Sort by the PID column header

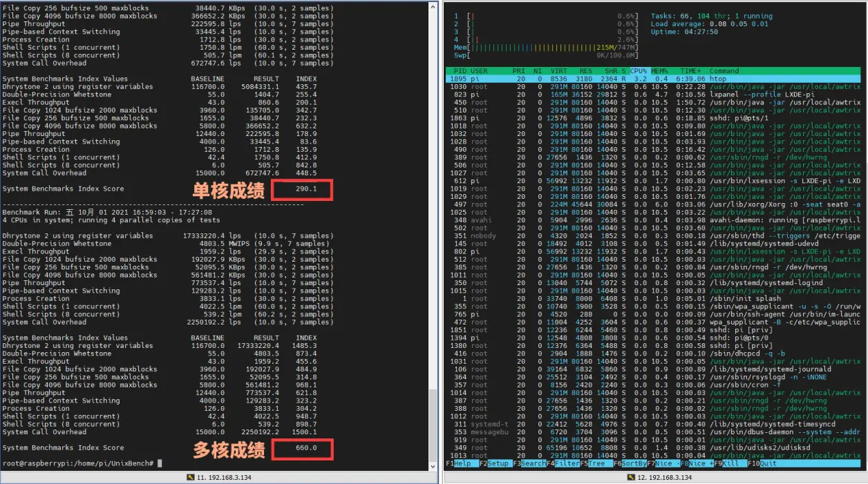click(460, 70)
